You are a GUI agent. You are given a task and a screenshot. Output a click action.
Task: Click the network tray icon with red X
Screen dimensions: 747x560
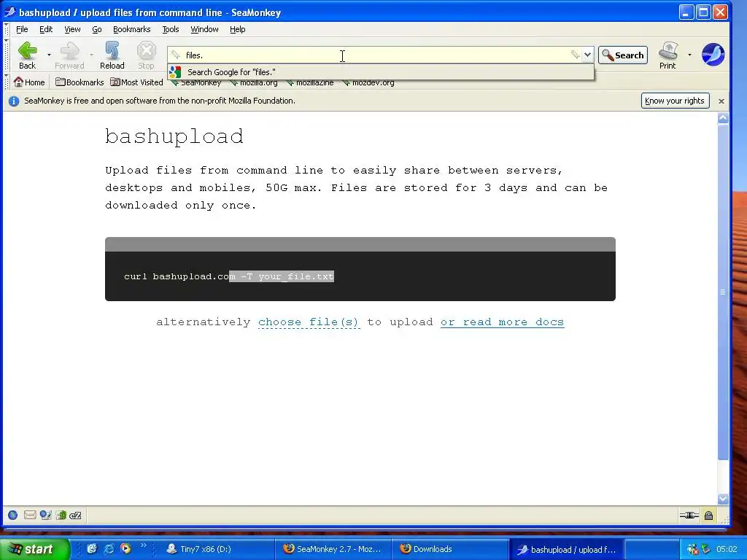point(692,549)
